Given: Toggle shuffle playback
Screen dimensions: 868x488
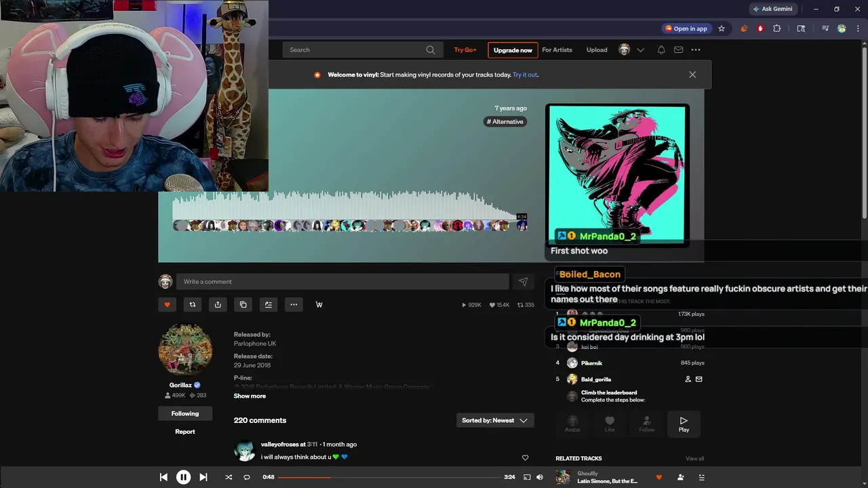Looking at the screenshot, I should 229,477.
